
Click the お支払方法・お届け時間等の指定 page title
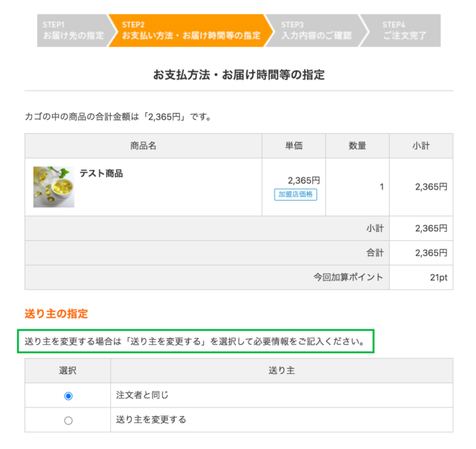click(x=239, y=75)
